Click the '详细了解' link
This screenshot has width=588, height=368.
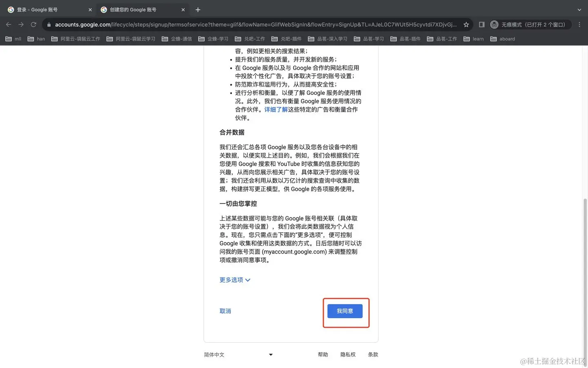276,110
